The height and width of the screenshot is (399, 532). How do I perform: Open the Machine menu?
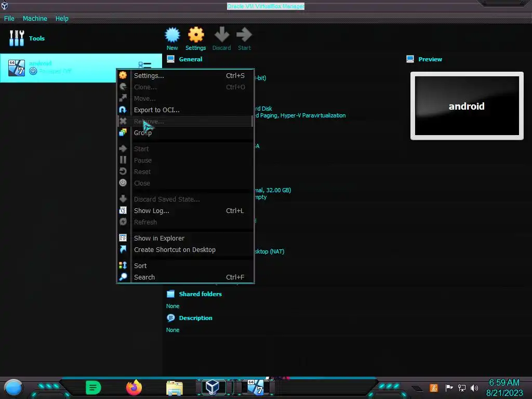click(x=35, y=18)
